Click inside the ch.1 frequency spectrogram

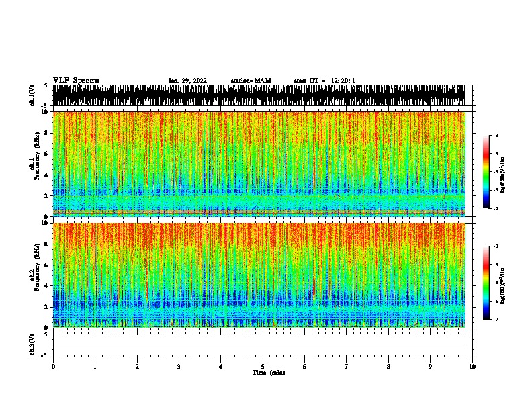[x=259, y=164]
